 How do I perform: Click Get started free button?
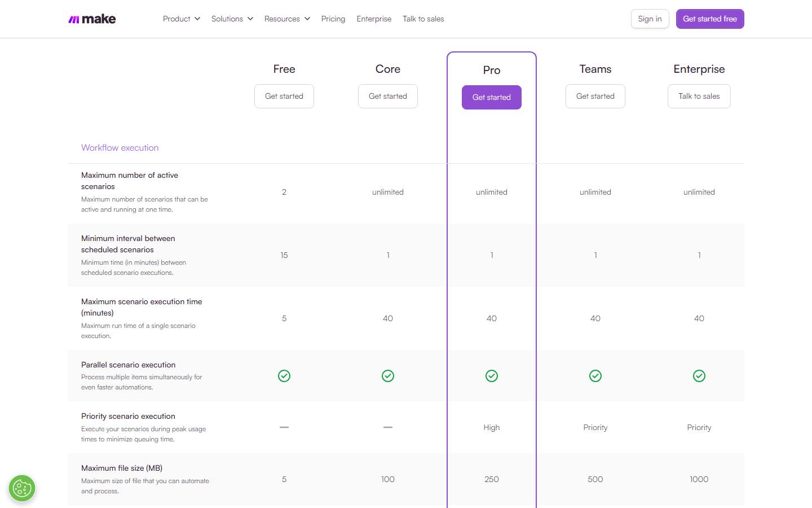point(710,19)
